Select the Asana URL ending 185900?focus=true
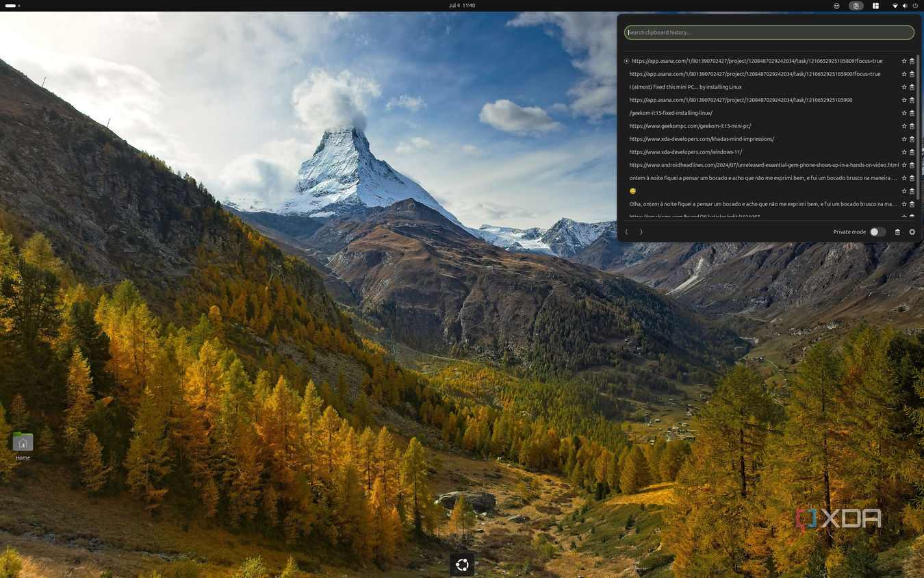 coord(755,74)
